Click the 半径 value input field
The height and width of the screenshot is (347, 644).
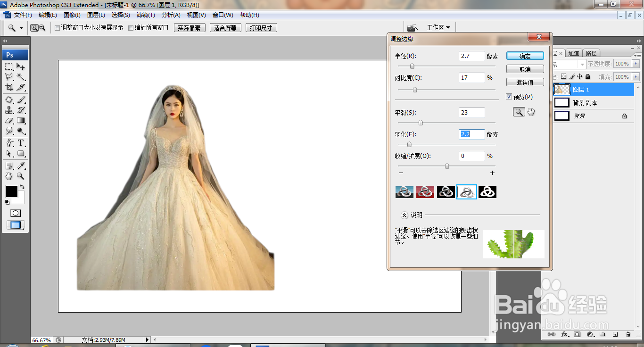pyautogui.click(x=471, y=56)
